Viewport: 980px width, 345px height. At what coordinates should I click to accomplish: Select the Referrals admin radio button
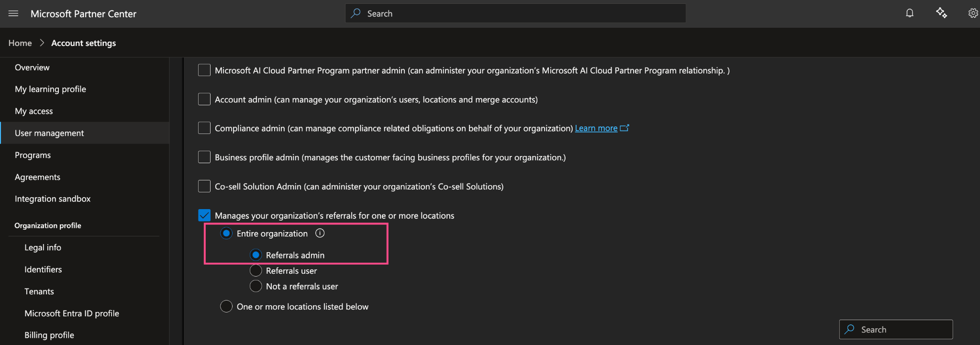point(256,255)
